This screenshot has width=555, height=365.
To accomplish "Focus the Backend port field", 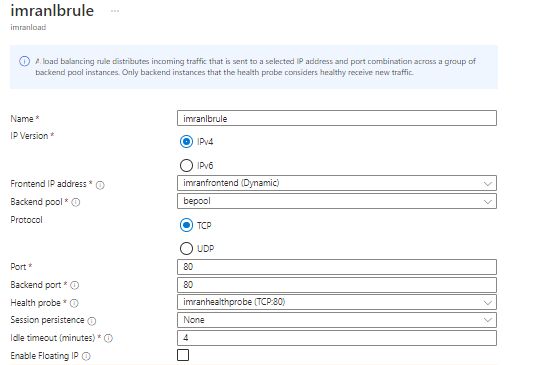I will click(x=337, y=285).
